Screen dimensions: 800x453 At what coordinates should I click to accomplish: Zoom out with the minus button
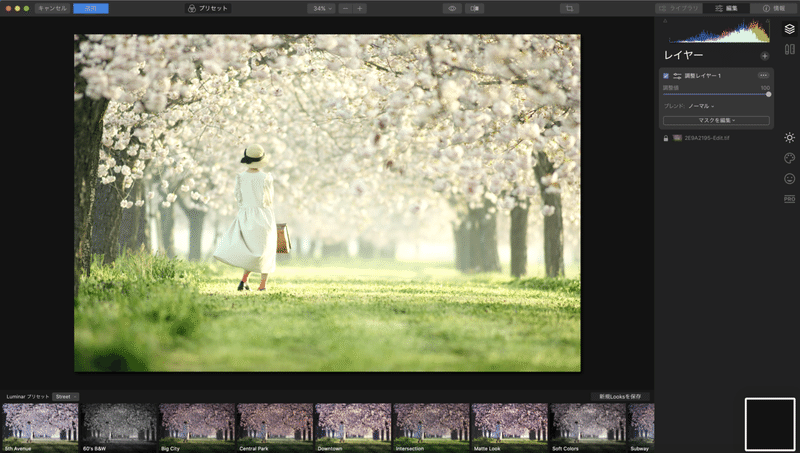tap(345, 8)
